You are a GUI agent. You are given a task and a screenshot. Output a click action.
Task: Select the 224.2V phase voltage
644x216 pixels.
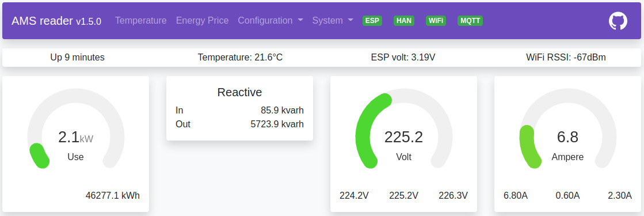point(354,195)
